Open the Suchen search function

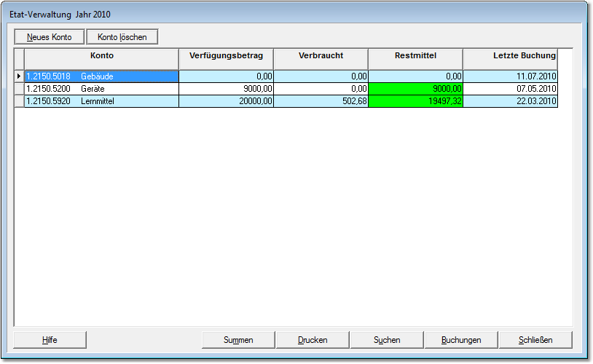387,339
